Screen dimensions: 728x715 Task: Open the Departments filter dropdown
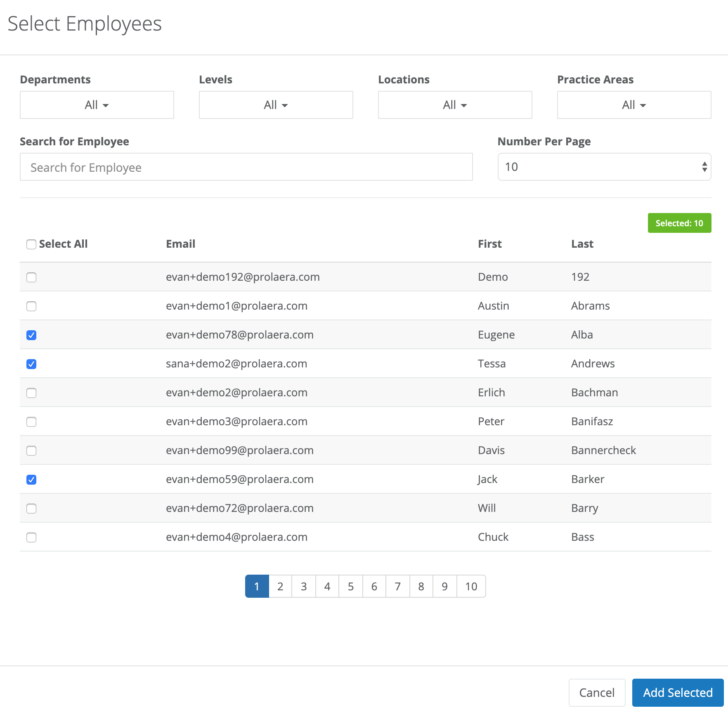click(x=97, y=105)
